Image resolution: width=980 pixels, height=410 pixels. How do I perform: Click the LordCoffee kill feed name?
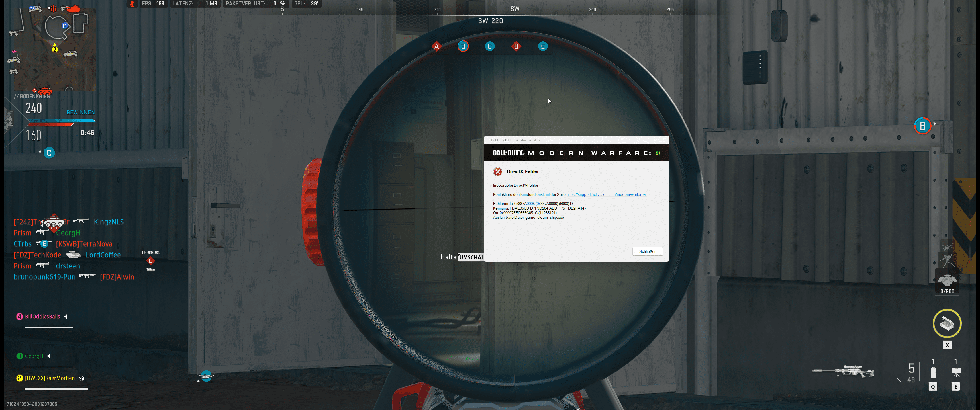[x=103, y=255]
